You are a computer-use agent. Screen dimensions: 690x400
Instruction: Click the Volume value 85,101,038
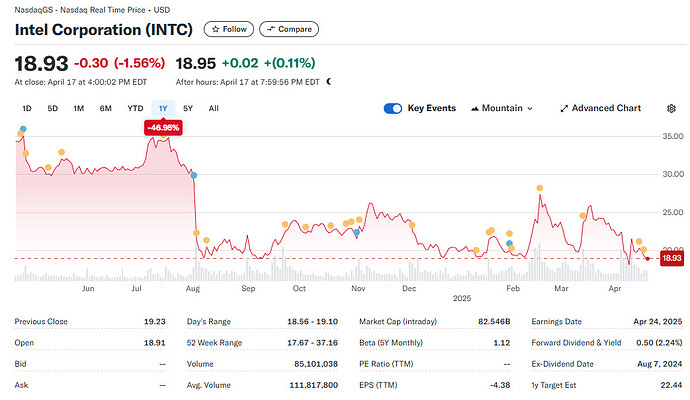[316, 364]
